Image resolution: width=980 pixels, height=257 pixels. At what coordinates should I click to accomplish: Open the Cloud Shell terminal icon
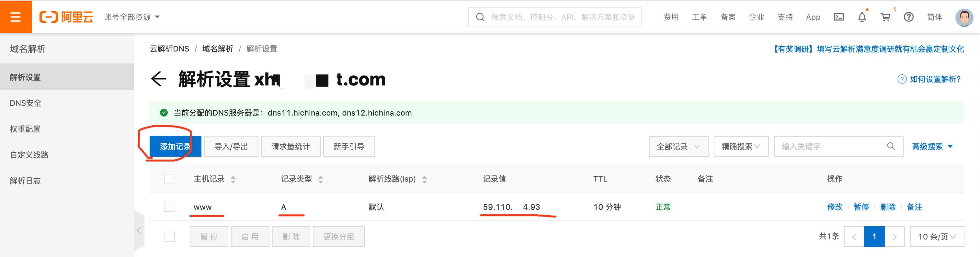tap(838, 17)
